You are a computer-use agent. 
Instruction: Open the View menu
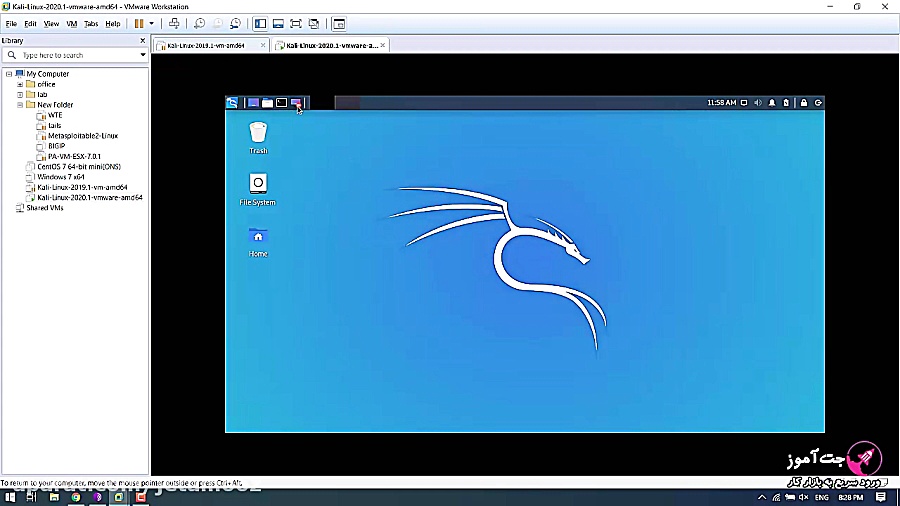(x=51, y=24)
